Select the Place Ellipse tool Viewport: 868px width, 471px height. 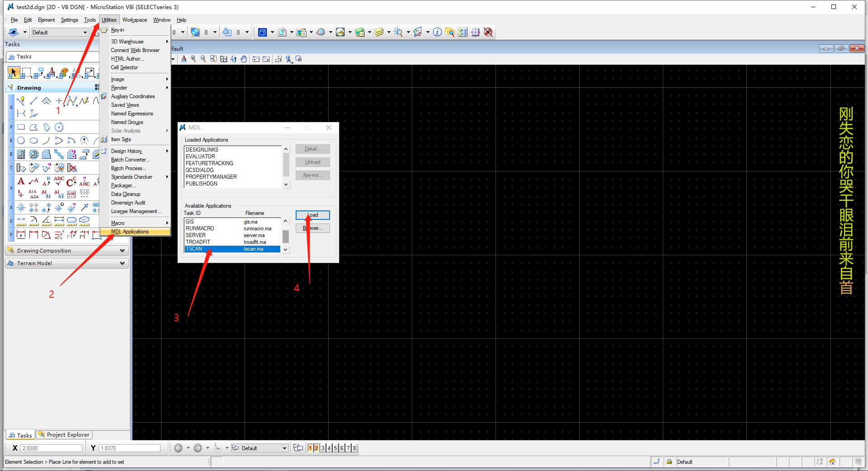pos(33,141)
